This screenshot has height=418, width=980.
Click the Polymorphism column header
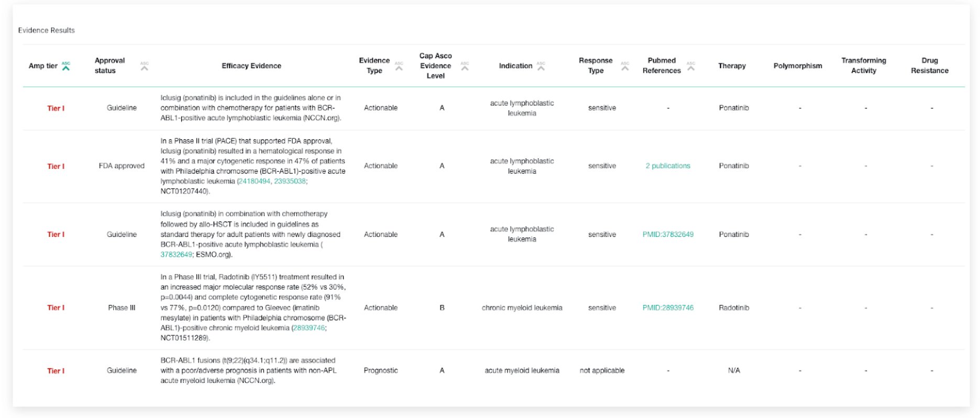click(798, 66)
